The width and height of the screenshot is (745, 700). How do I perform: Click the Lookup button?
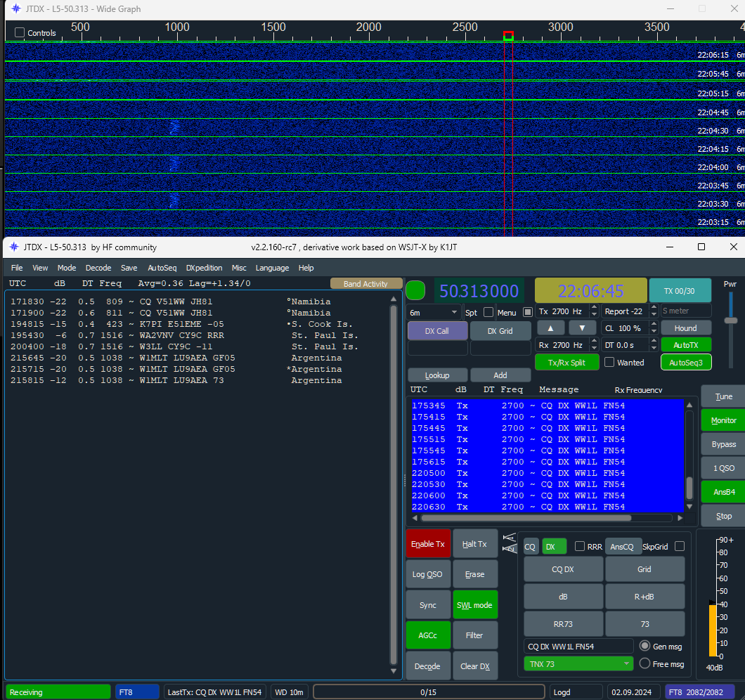[437, 375]
